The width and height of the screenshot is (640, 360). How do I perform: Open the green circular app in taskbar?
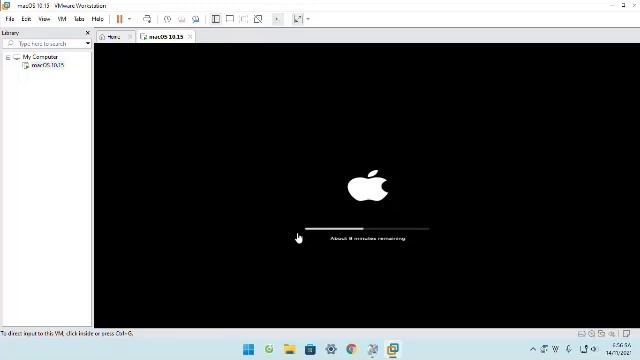269,349
